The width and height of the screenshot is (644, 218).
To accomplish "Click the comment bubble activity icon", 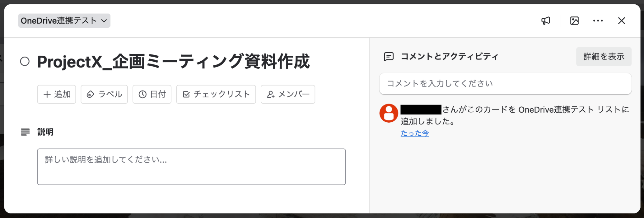I will coord(389,57).
